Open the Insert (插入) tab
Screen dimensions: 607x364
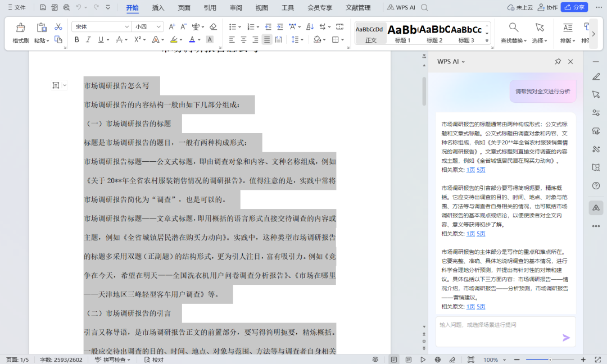158,7
